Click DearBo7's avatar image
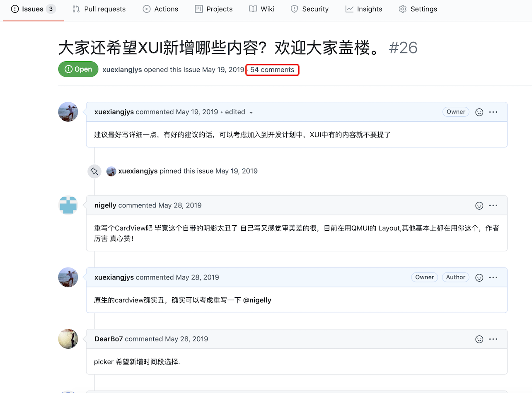 68,339
